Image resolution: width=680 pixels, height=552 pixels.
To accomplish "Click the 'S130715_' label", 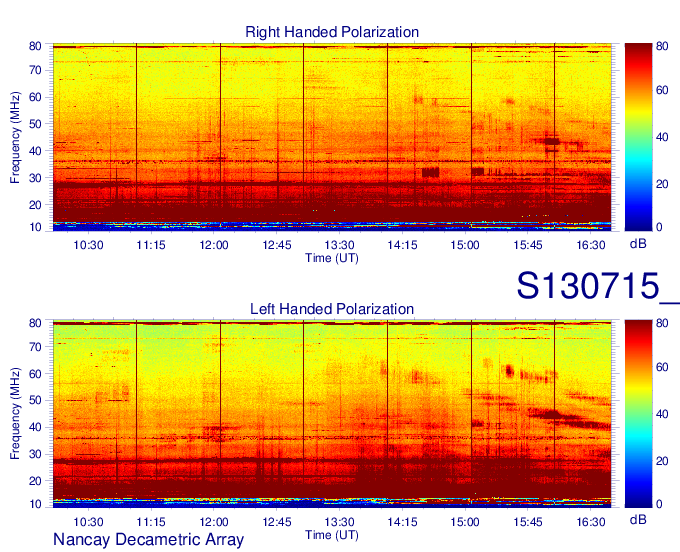I will 598,286.
